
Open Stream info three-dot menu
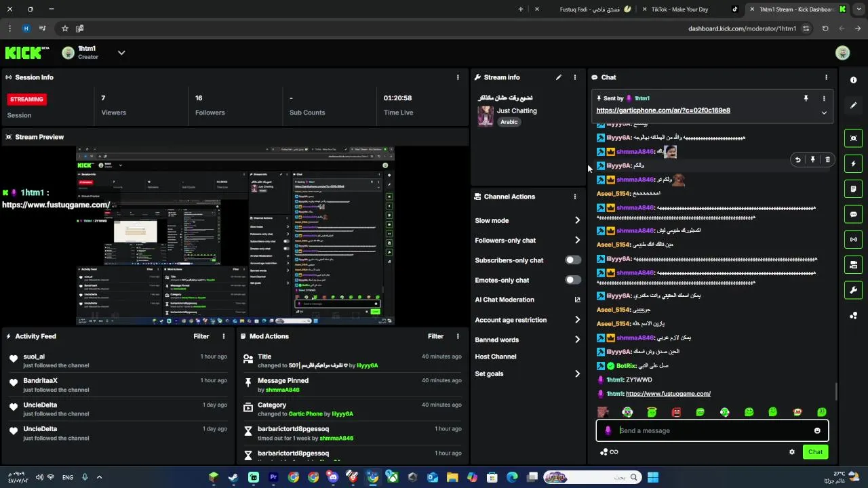575,77
